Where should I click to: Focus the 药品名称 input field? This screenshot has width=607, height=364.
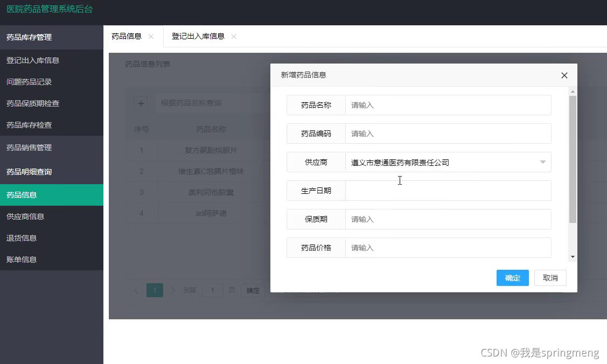point(448,105)
